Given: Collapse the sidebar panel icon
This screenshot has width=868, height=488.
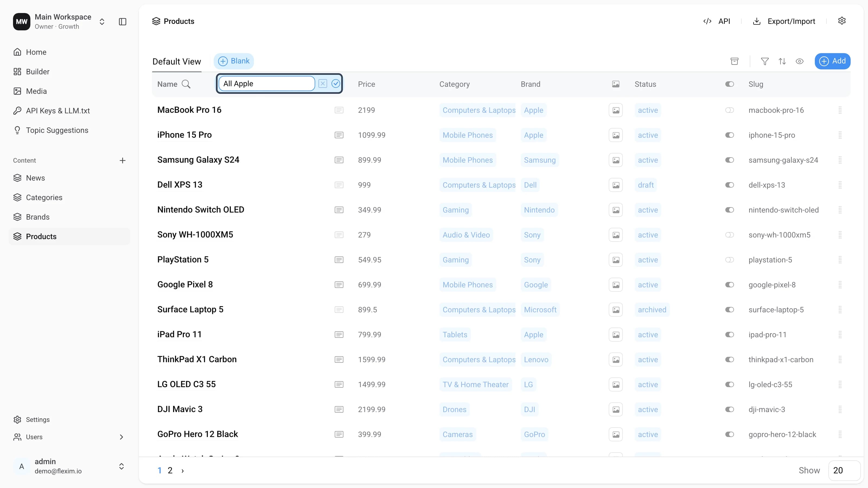Looking at the screenshot, I should click(123, 22).
